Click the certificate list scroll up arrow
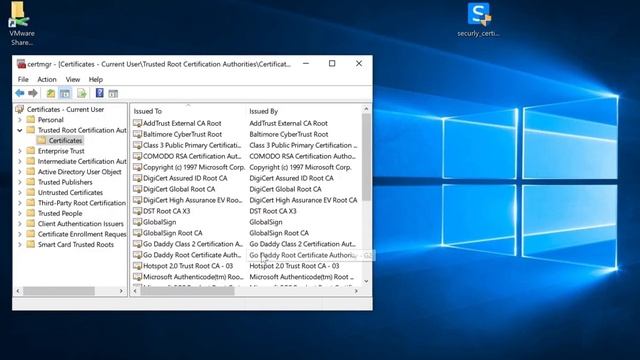This screenshot has width=640, height=360. (366, 109)
